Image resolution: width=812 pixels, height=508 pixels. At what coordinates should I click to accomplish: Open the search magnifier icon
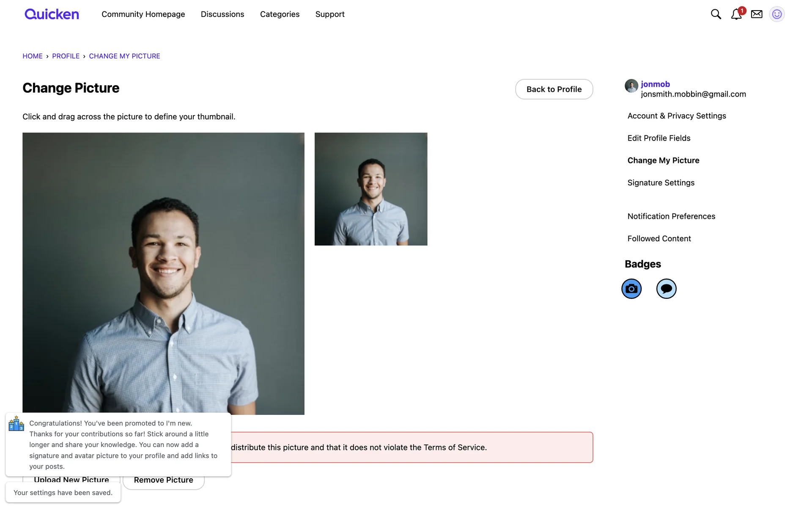click(x=716, y=14)
